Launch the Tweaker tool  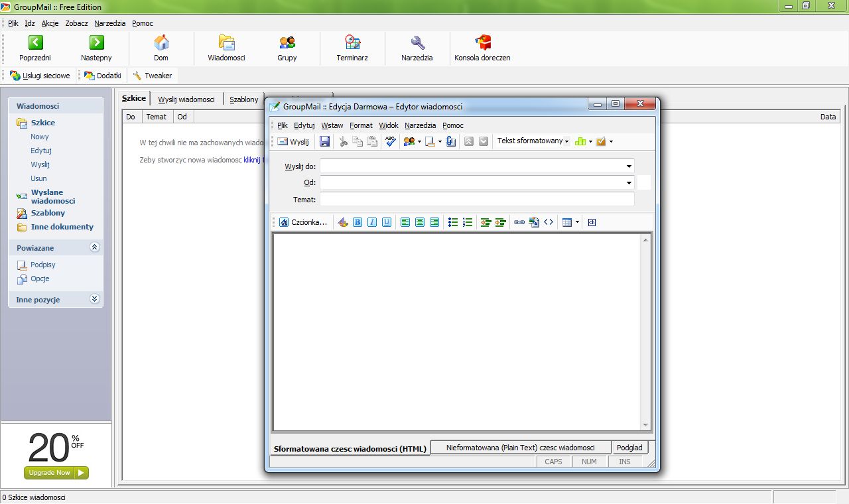click(152, 76)
